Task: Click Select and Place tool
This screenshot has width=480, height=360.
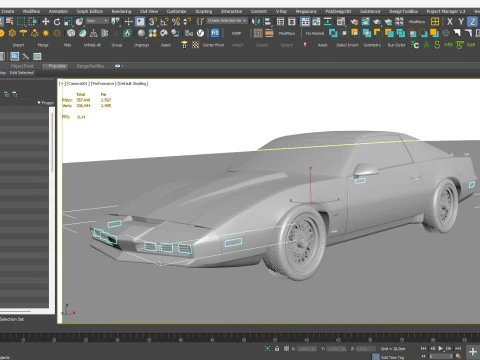Action: (79, 22)
